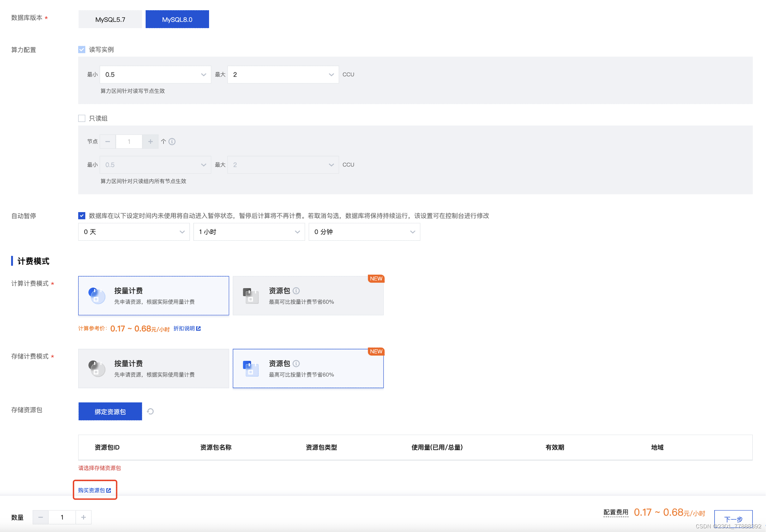Choose 资源包 for 计算计费模式
Viewport: 766px width, 532px height.
tap(308, 296)
